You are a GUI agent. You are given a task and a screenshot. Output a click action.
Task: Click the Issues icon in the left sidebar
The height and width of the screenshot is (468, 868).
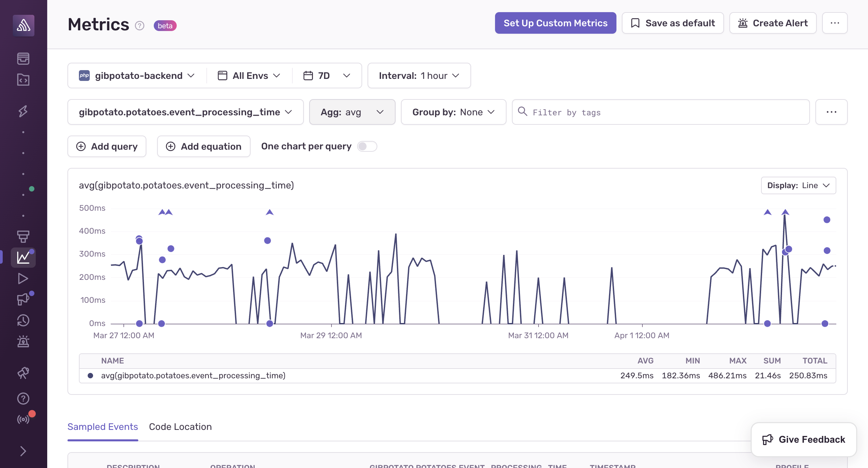click(x=23, y=58)
